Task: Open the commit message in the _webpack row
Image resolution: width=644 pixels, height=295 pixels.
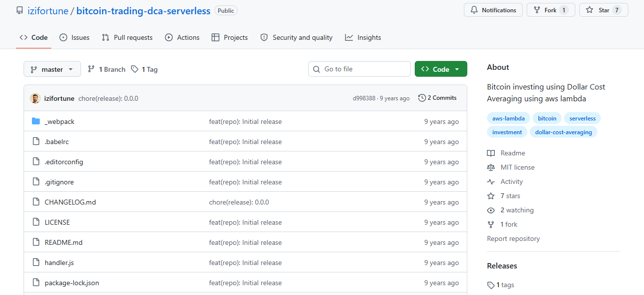Action: (245, 121)
